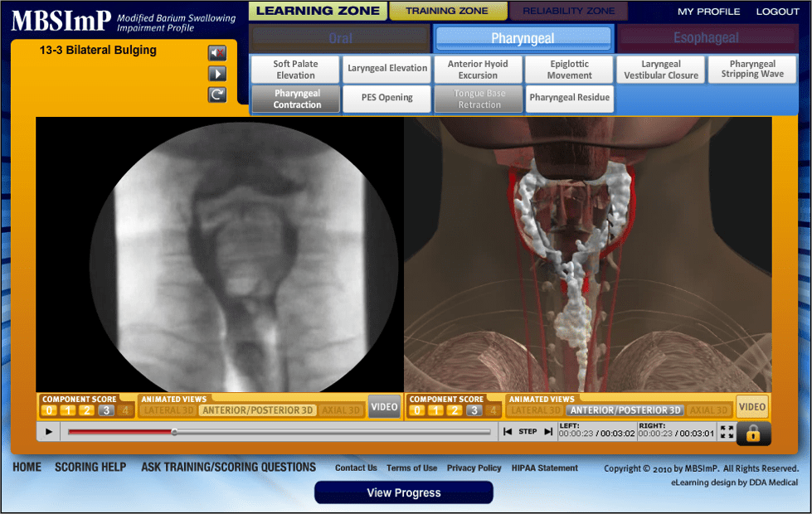Step back one frame
The image size is (812, 514).
508,432
